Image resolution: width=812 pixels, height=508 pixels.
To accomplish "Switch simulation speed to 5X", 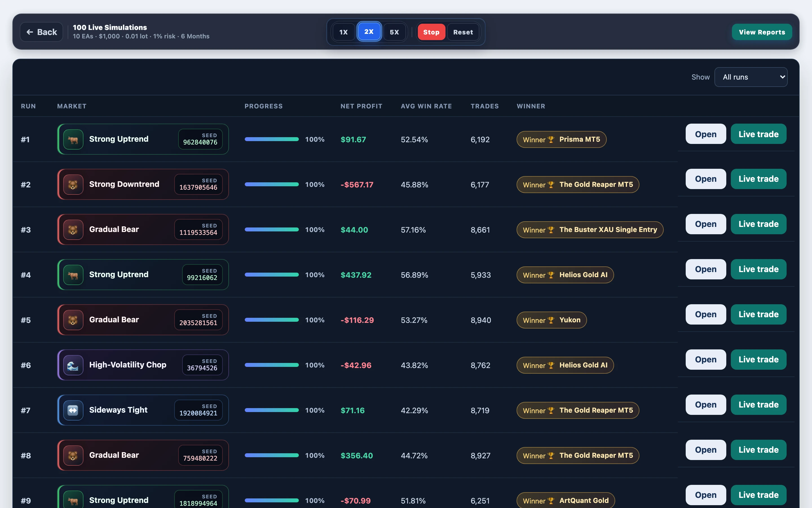I will click(394, 32).
